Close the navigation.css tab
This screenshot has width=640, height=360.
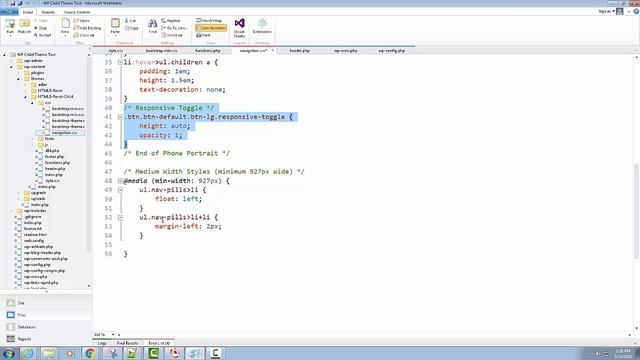[x=273, y=51]
